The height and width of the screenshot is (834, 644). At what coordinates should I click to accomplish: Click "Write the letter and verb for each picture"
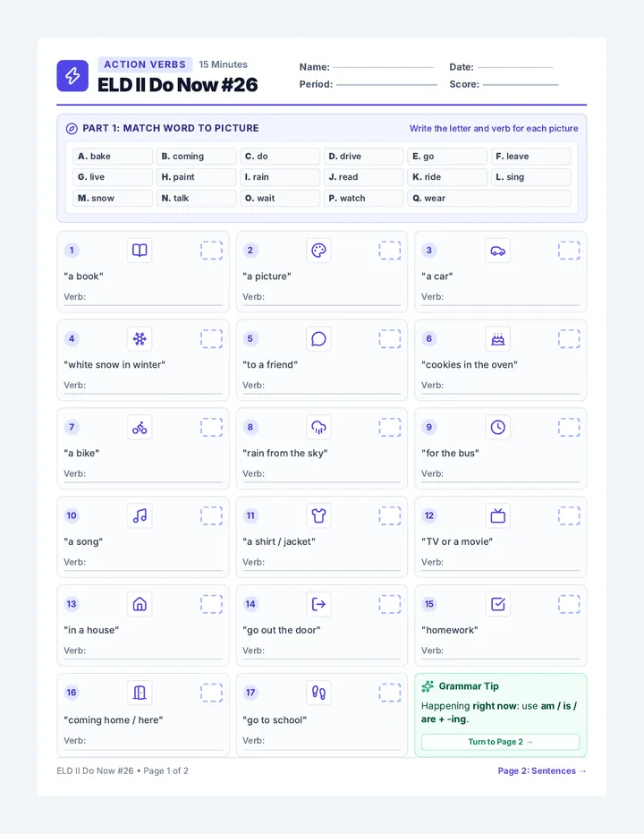[x=494, y=128]
